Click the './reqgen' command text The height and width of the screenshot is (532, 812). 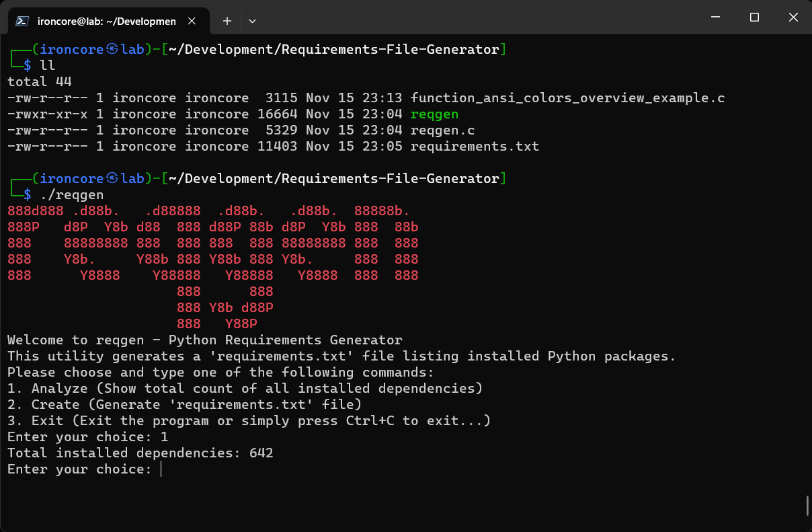[x=72, y=195]
